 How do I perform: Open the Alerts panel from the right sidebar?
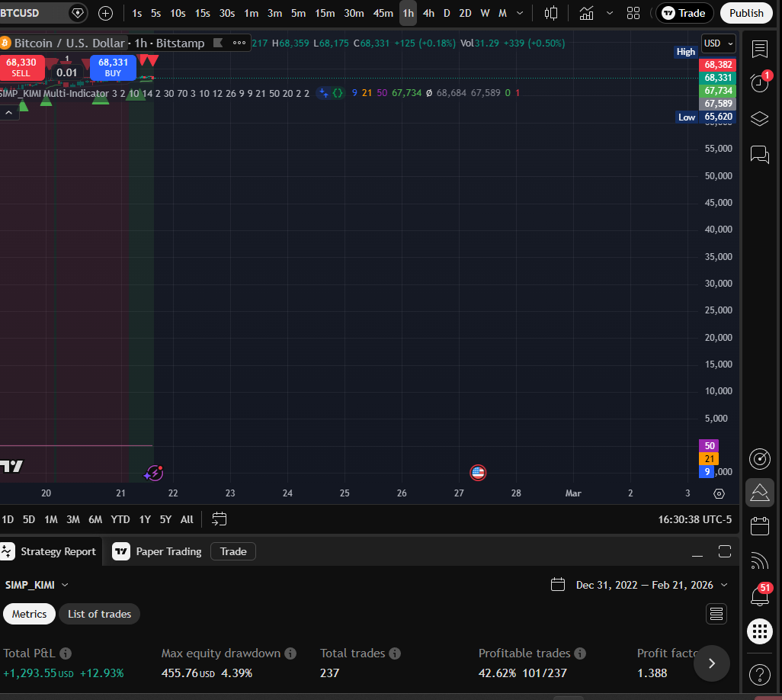(x=759, y=82)
